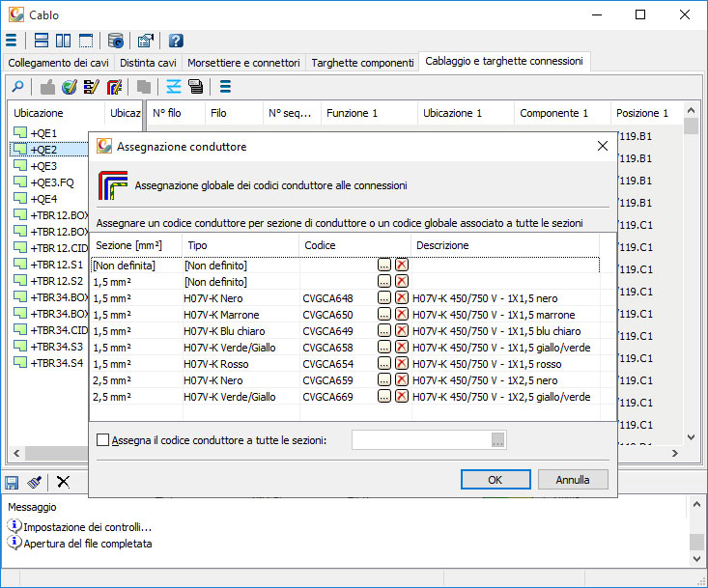This screenshot has width=708, height=588.
Task: Sort by Codice column header
Action: (x=354, y=245)
